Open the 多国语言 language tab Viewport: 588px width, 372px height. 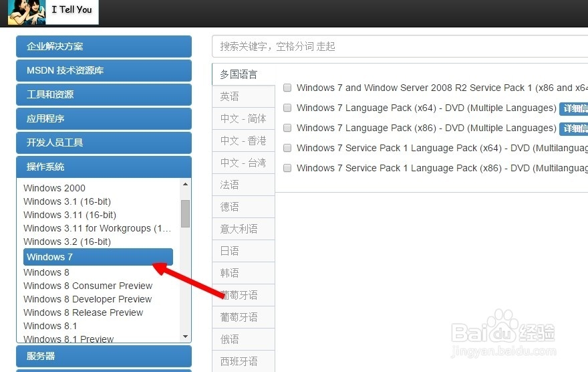coord(243,74)
